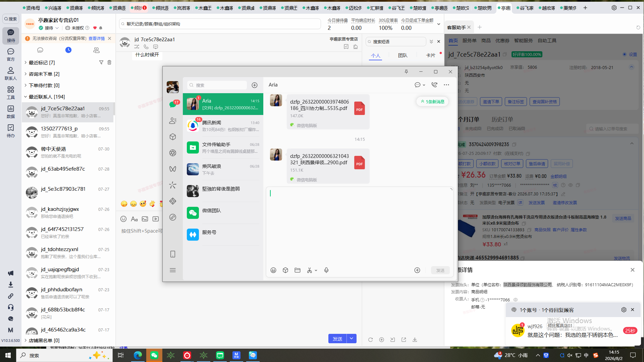Click the 5条新消息 button in Aria chat

pyautogui.click(x=433, y=102)
